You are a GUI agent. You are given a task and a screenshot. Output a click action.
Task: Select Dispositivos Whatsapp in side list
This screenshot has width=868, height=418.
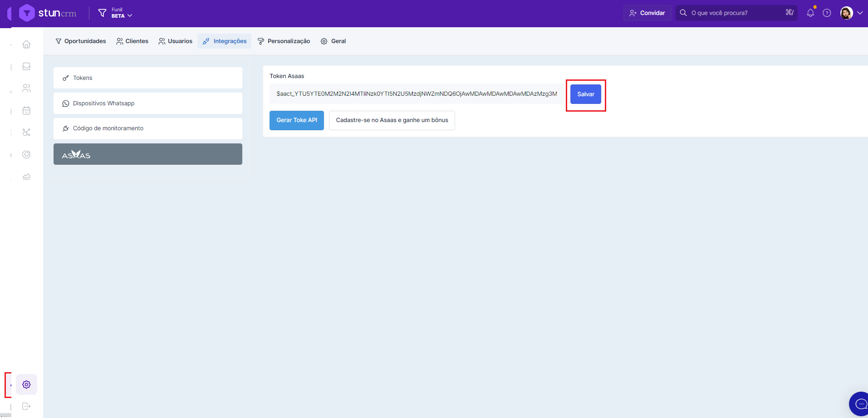[x=147, y=103]
